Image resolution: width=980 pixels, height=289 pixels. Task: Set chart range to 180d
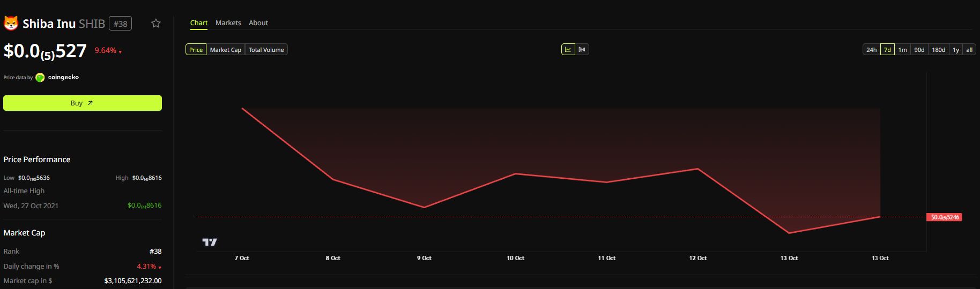tap(939, 50)
